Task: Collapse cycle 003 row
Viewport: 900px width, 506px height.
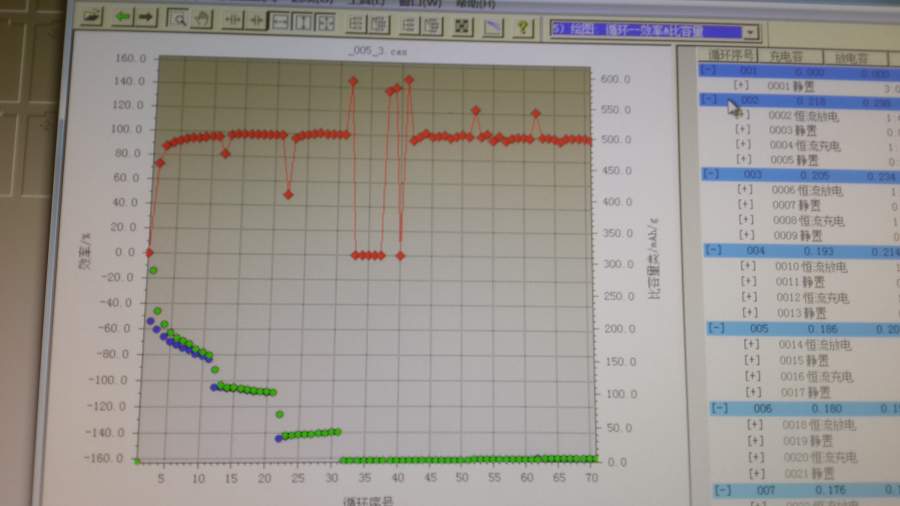Action: click(x=712, y=173)
